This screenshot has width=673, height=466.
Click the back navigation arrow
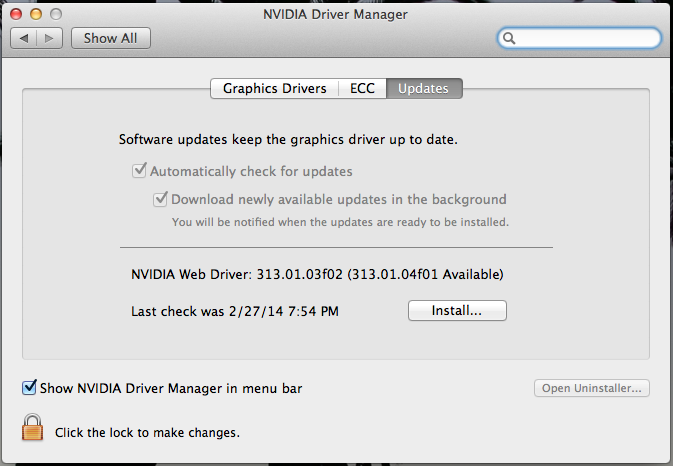pyautogui.click(x=24, y=38)
